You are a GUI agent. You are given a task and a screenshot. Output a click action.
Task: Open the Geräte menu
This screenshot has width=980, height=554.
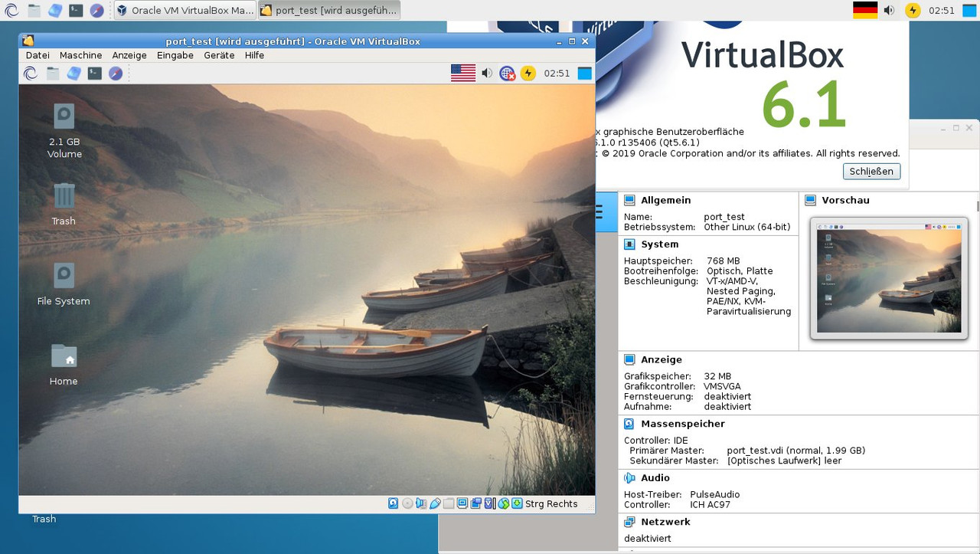pos(219,55)
